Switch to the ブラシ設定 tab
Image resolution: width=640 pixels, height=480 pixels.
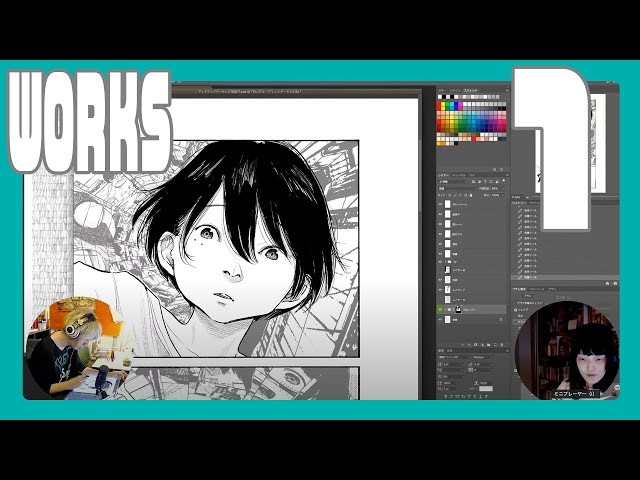point(519,289)
